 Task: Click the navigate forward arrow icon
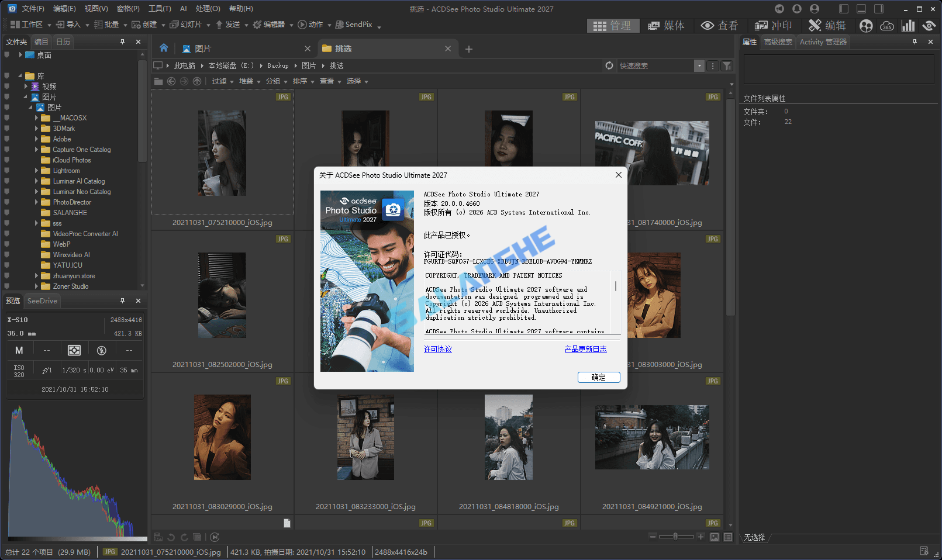pyautogui.click(x=184, y=81)
